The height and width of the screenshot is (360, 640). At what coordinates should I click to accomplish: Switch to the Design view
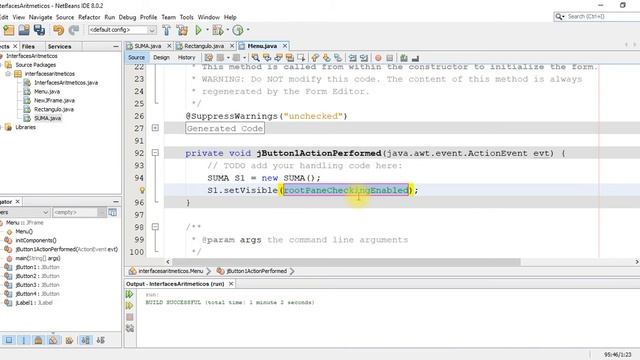click(161, 58)
